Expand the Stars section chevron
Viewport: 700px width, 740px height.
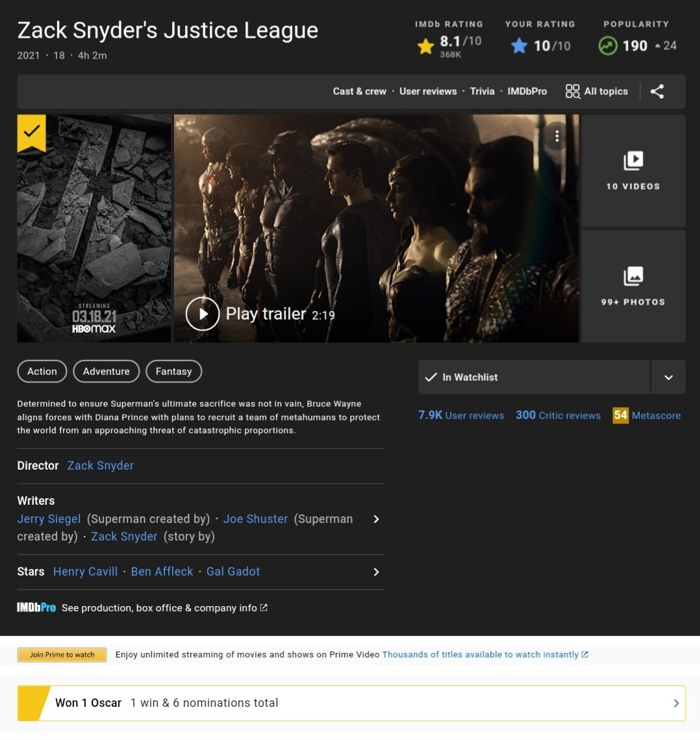click(x=376, y=572)
